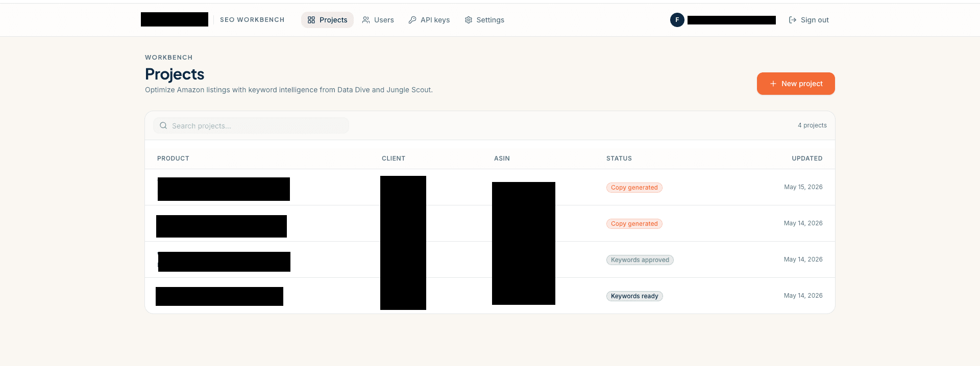
Task: Click the UPDATED column header
Action: point(807,159)
